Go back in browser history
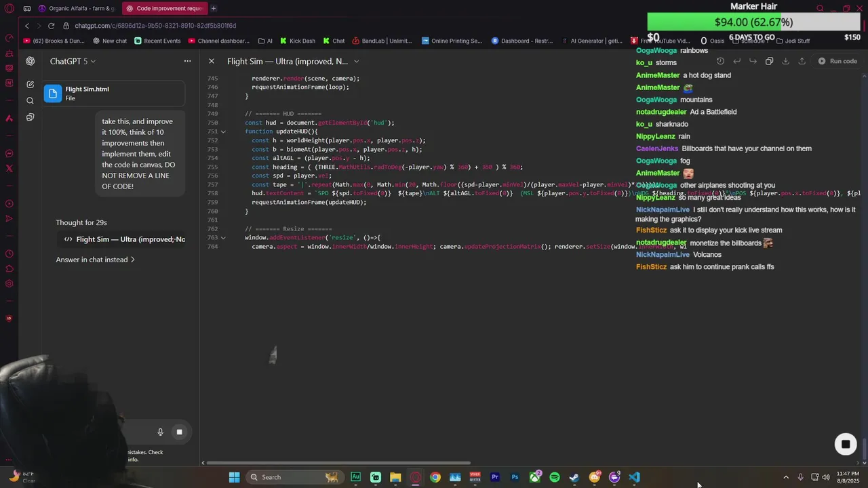This screenshot has width=868, height=488. [x=27, y=26]
